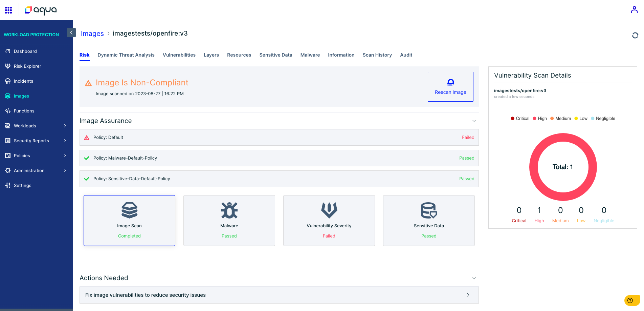Select the Sensitive Data database icon card
The width and height of the screenshot is (644, 311).
(429, 210)
